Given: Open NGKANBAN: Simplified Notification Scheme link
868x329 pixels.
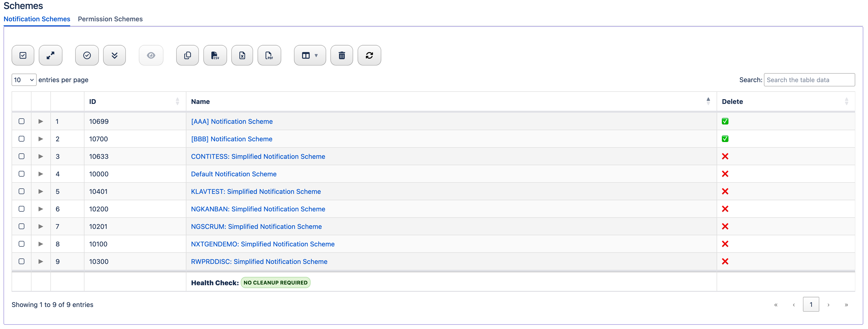Looking at the screenshot, I should coord(258,209).
